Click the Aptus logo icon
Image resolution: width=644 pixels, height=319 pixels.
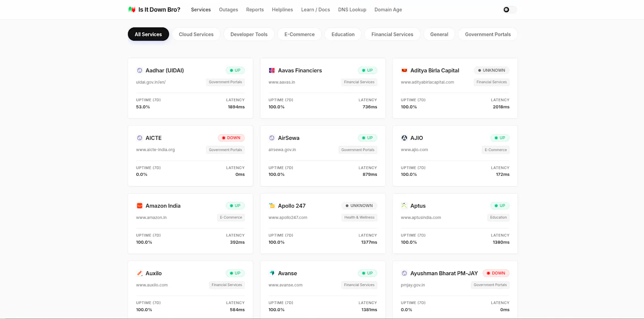click(404, 206)
